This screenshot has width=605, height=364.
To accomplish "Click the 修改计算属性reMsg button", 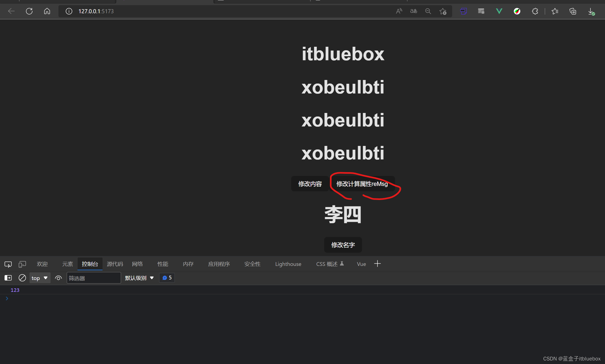I will pos(362,184).
